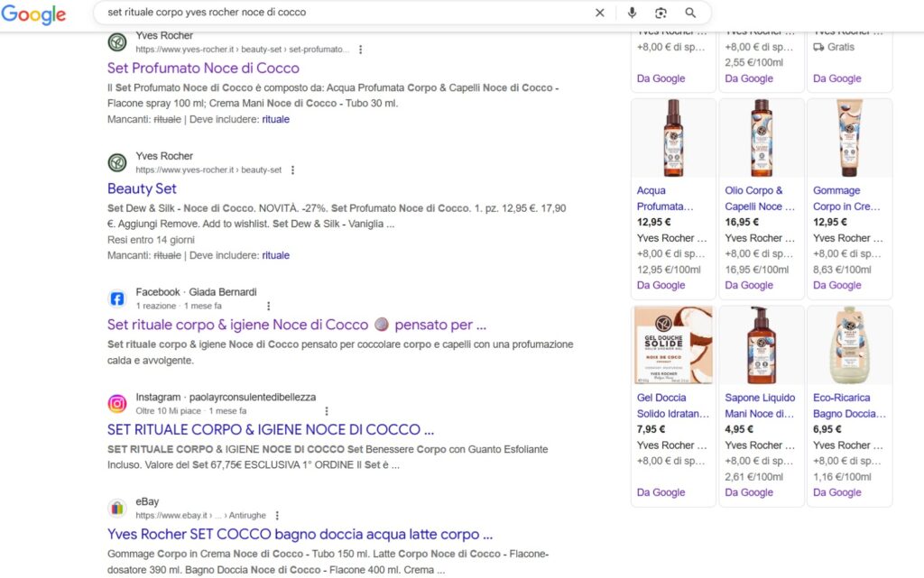Open three-dot menu for Instagram result
The width and height of the screenshot is (924, 578).
tap(326, 410)
